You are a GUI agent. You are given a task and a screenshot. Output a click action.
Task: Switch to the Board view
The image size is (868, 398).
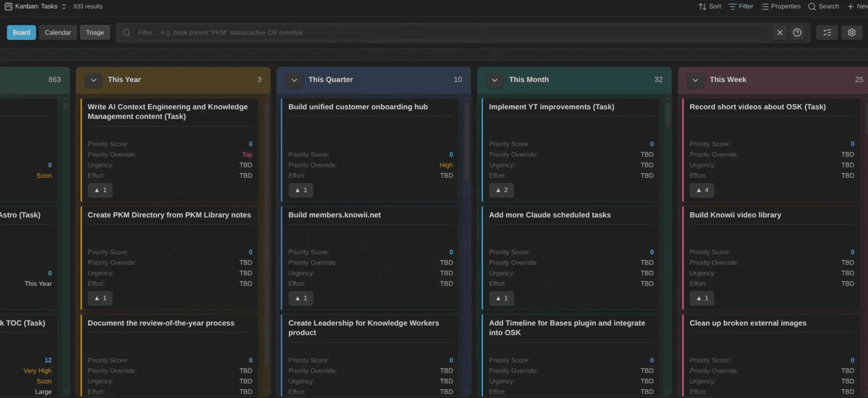(x=22, y=33)
